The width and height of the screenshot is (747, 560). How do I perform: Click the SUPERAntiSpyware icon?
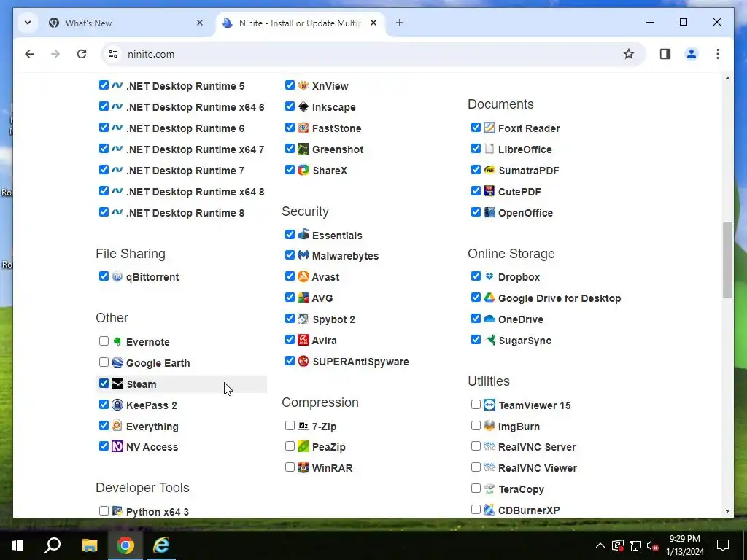[303, 360]
